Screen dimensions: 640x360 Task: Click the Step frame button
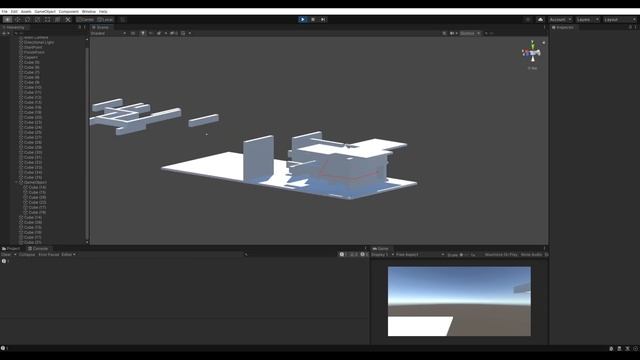pos(323,20)
